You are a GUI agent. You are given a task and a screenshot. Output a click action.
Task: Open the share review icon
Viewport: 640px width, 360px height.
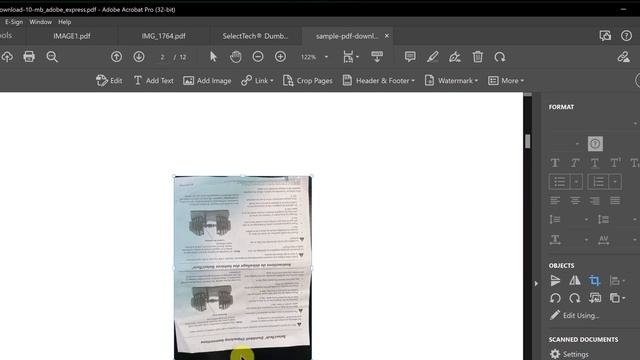pyautogui.click(x=605, y=36)
